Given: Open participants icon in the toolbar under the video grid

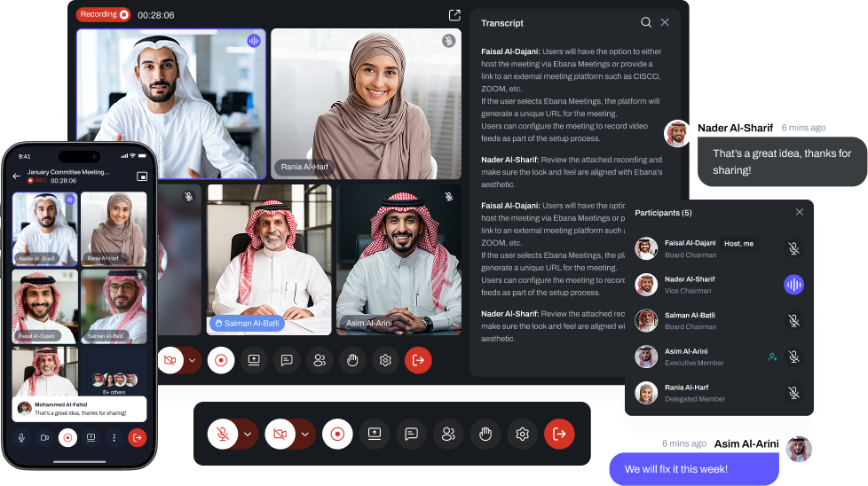Looking at the screenshot, I should point(320,360).
